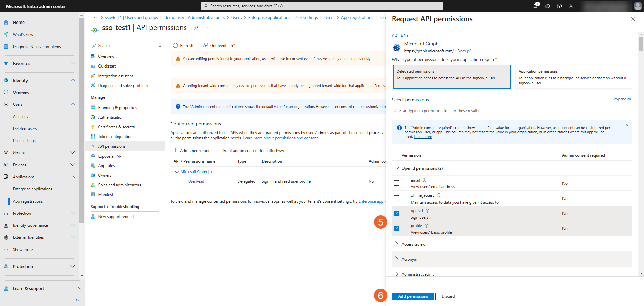Enable the offline_access permission checkbox
The height and width of the screenshot is (306, 644).
point(396,198)
